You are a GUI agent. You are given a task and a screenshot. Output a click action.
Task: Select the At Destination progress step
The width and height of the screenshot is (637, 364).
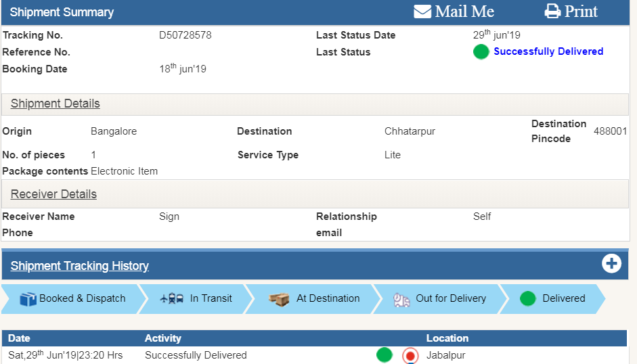click(314, 298)
